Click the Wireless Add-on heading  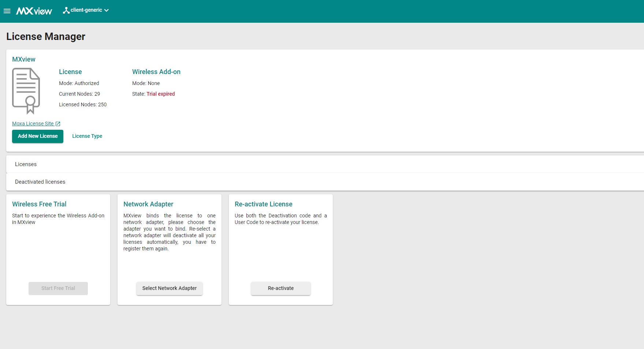pyautogui.click(x=156, y=72)
